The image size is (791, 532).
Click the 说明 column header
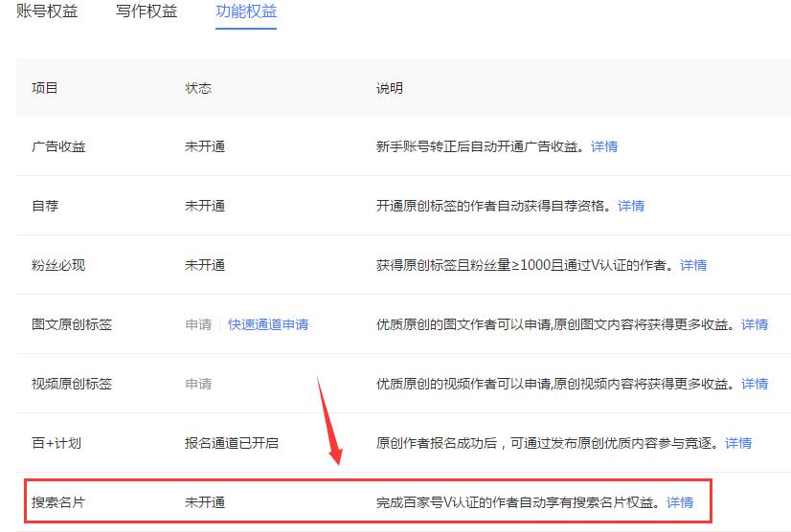390,88
